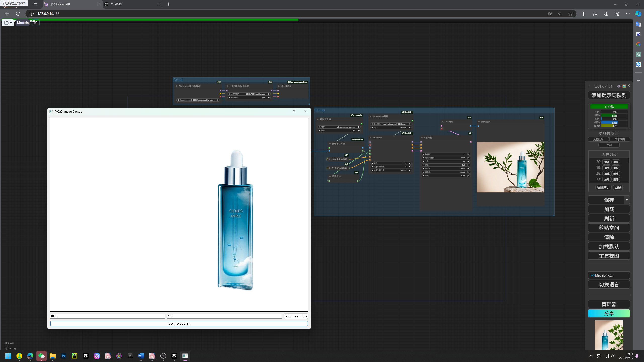Click the green 100% progress bar

[x=609, y=107]
